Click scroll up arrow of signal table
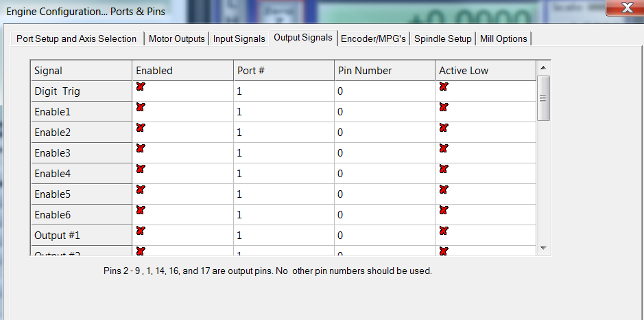The image size is (644, 320). 543,67
